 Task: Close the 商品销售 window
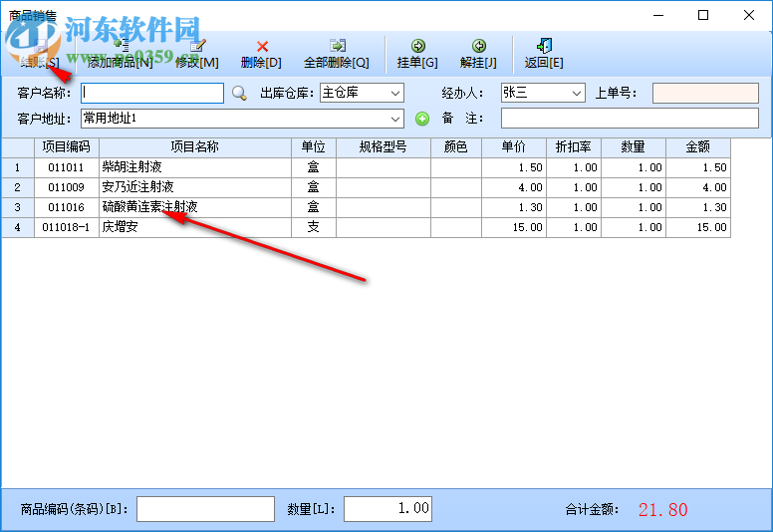749,15
